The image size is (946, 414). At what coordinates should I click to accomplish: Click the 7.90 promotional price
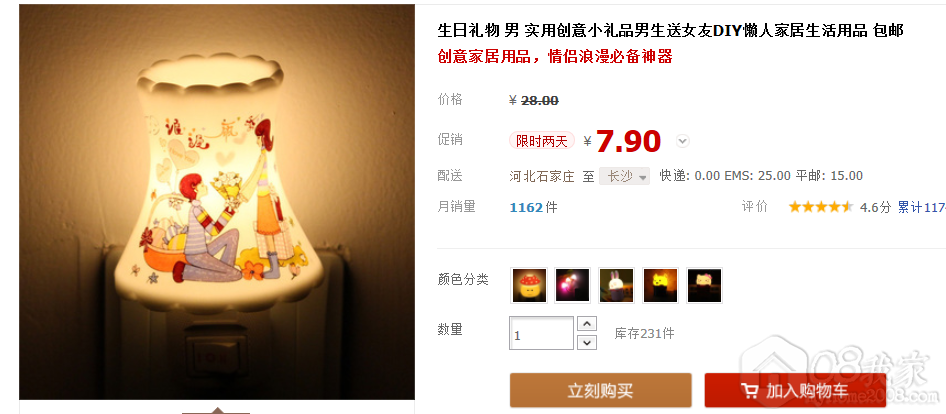point(628,141)
